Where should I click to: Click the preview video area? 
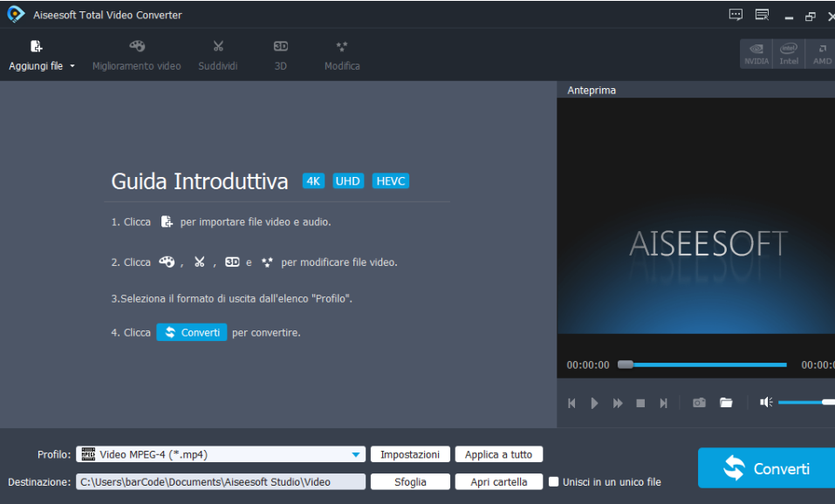pos(696,215)
